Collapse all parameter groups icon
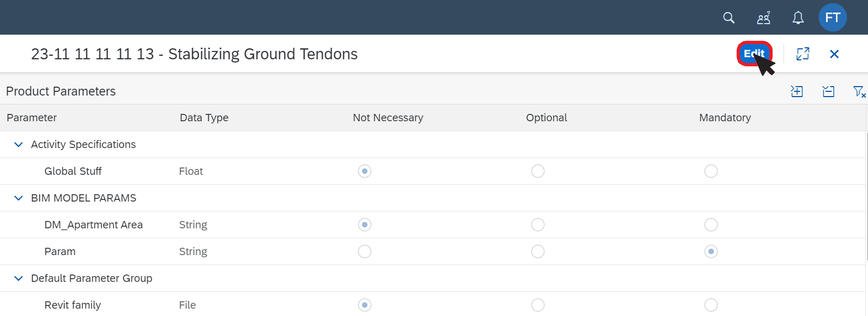The height and width of the screenshot is (316, 868). tap(828, 91)
